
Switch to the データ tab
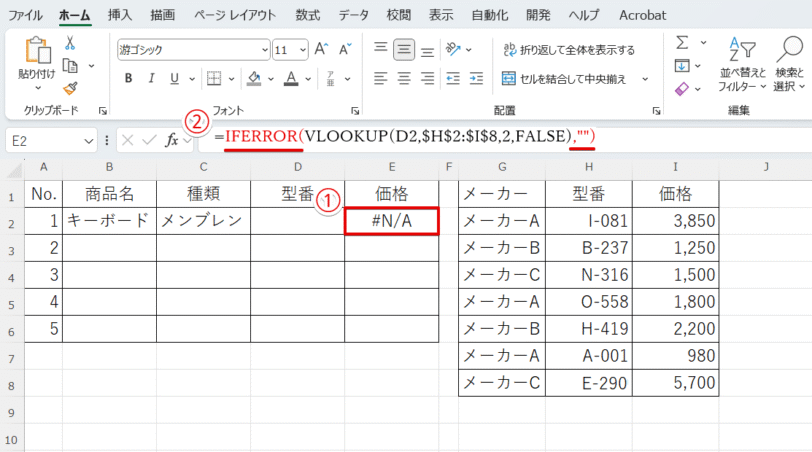[x=354, y=15]
